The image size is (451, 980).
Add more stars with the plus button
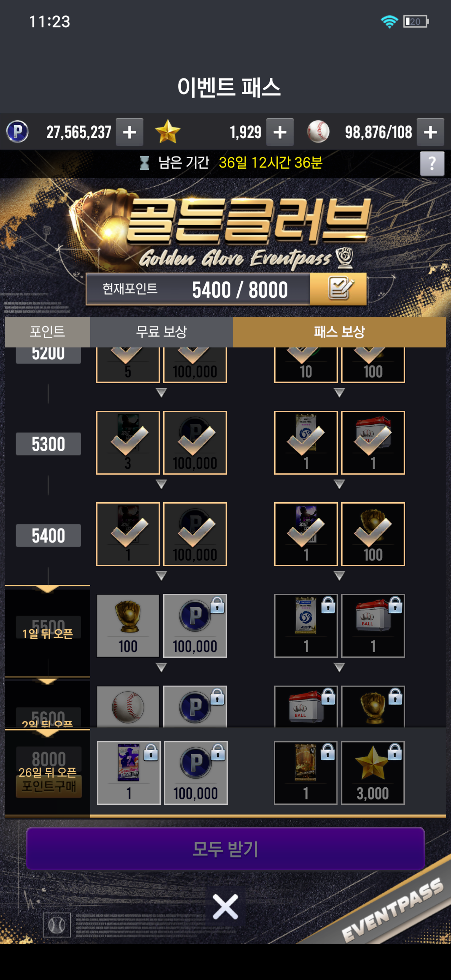pos(280,132)
